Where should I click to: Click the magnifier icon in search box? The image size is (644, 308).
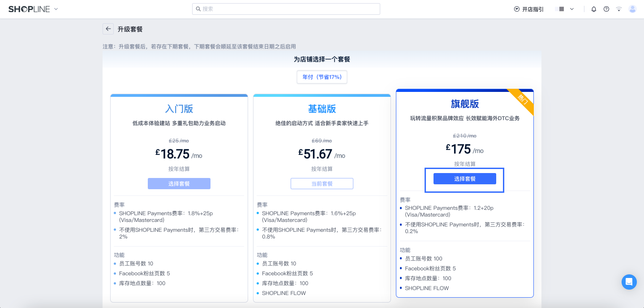click(198, 9)
